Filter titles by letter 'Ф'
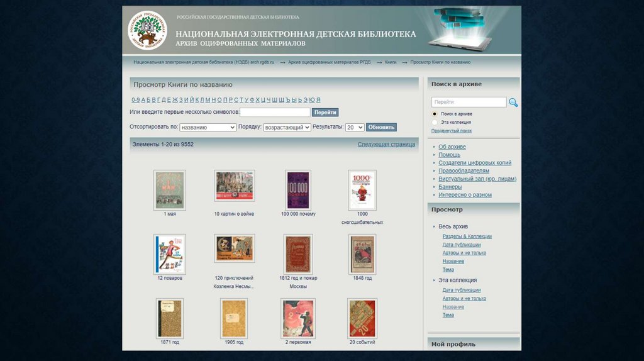 pos(252,100)
